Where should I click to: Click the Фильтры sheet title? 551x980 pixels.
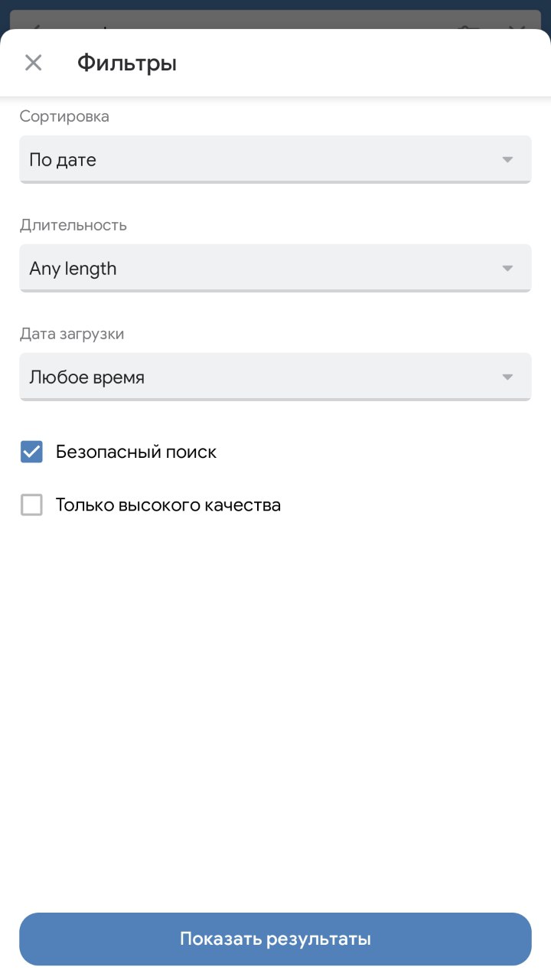[x=127, y=63]
